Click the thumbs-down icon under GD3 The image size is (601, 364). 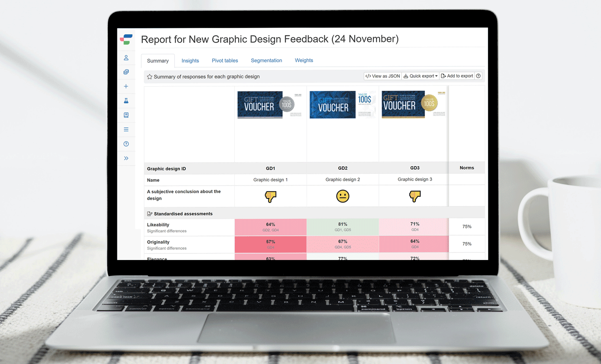[x=415, y=196]
